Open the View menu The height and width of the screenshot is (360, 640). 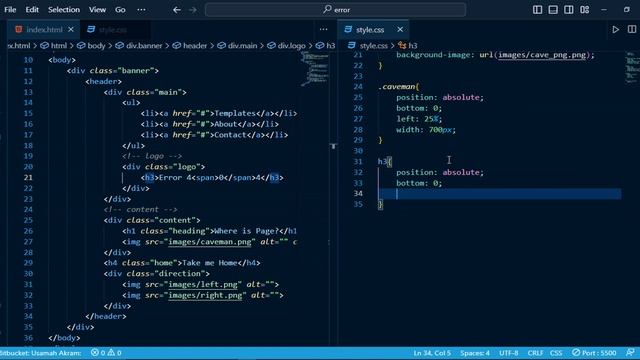point(97,9)
